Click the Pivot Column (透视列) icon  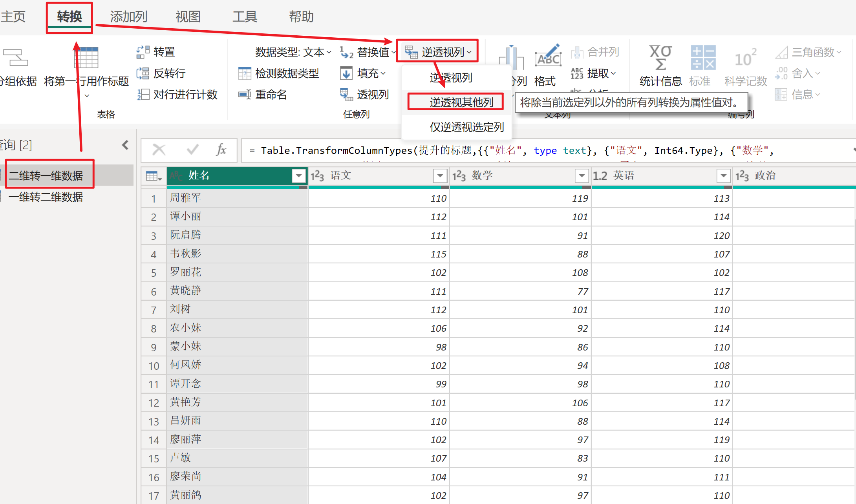tap(346, 95)
